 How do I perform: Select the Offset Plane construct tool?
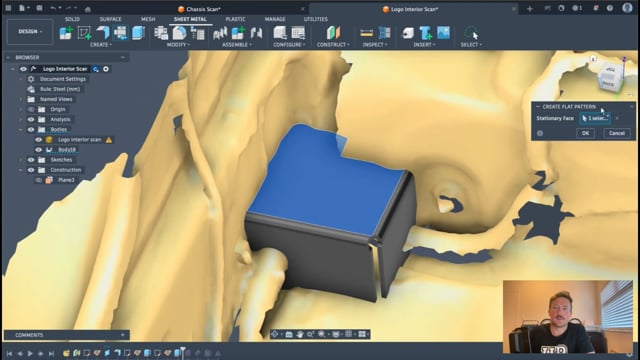click(x=333, y=33)
